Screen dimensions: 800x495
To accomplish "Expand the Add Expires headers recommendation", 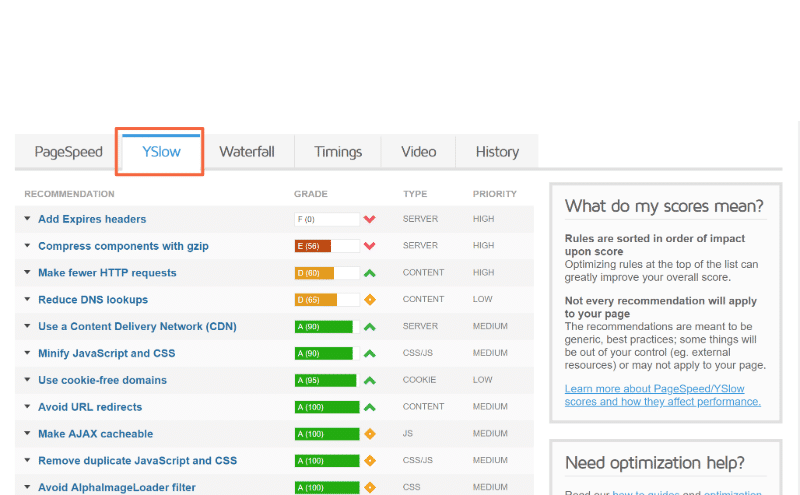I will (x=28, y=219).
